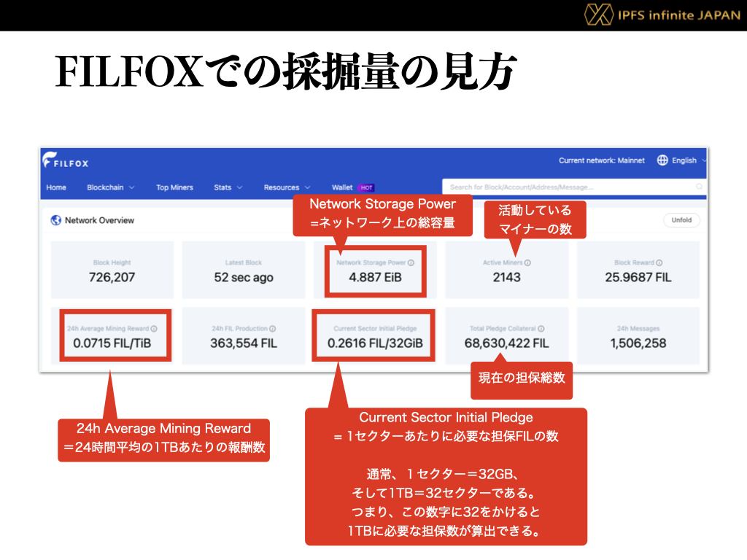Click the 24h Messages label
747x560 pixels.
(638, 329)
